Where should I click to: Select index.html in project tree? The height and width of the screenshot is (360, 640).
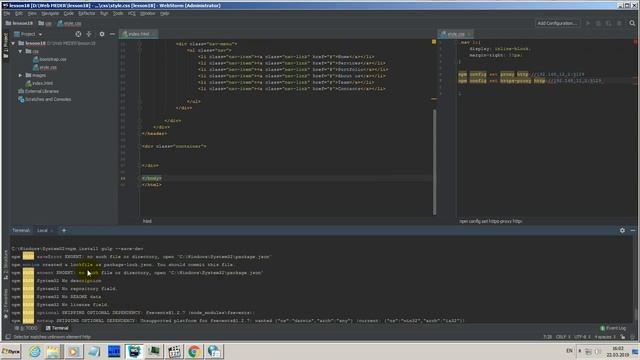(39, 83)
